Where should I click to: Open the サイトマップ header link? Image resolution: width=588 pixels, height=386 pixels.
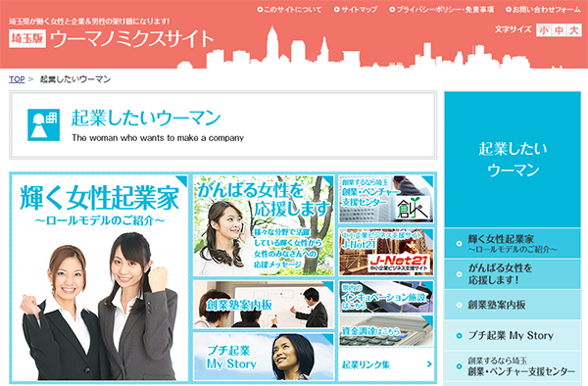coord(356,10)
